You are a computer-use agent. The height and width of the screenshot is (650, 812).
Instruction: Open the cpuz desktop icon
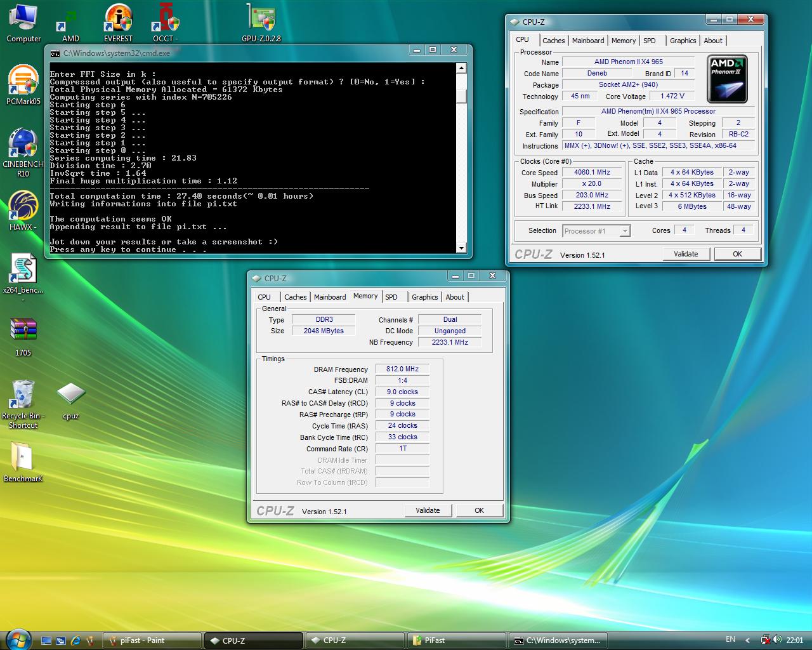[x=70, y=400]
